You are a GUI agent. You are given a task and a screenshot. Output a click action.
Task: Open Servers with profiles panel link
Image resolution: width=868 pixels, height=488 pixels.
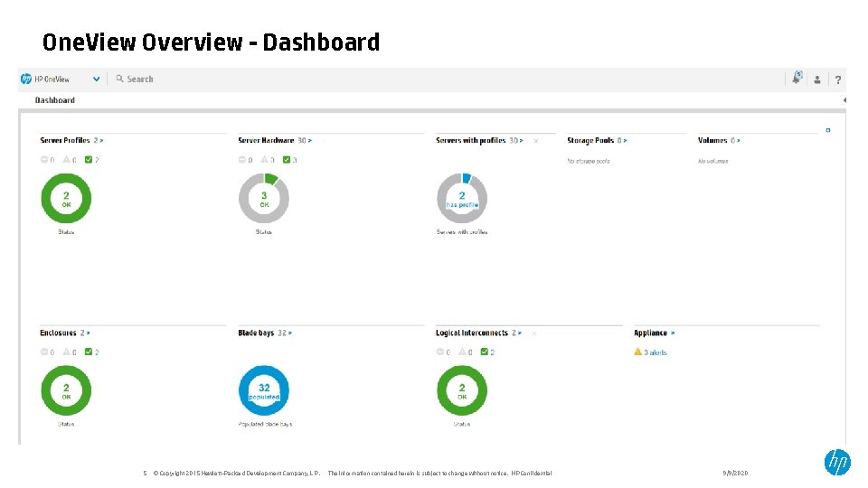pyautogui.click(x=479, y=141)
